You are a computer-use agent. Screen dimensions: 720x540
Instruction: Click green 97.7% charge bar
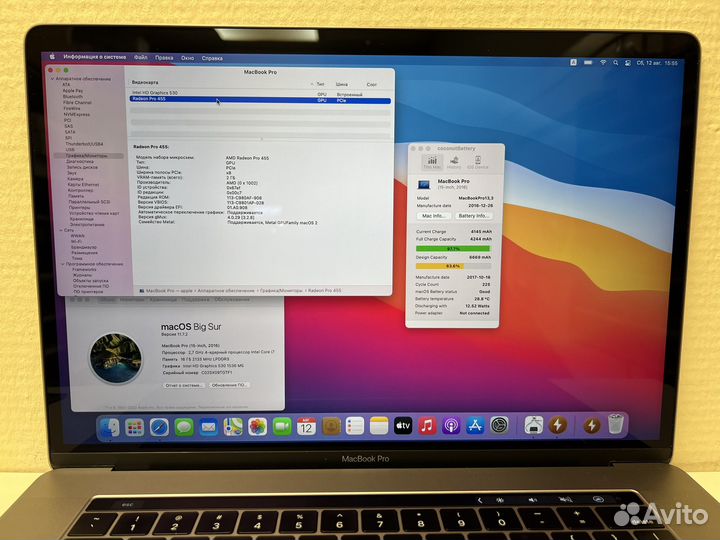coord(453,248)
